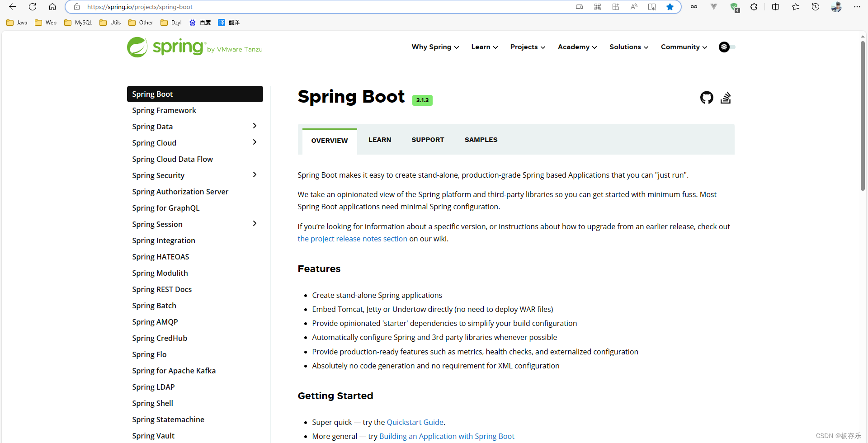
Task: Expand the Community navigation menu
Action: point(684,47)
